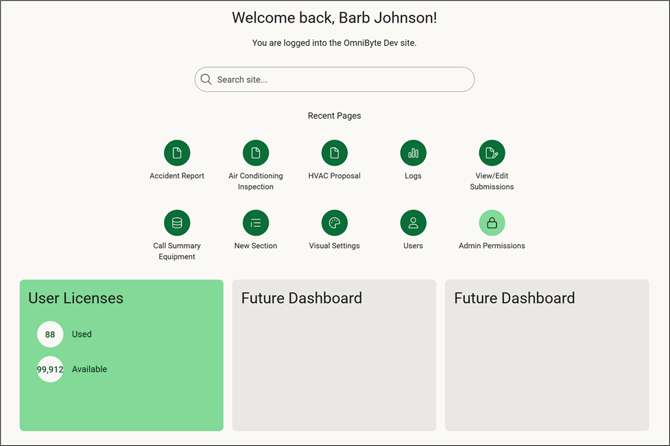Click the Admin Permissions text label

(x=492, y=246)
